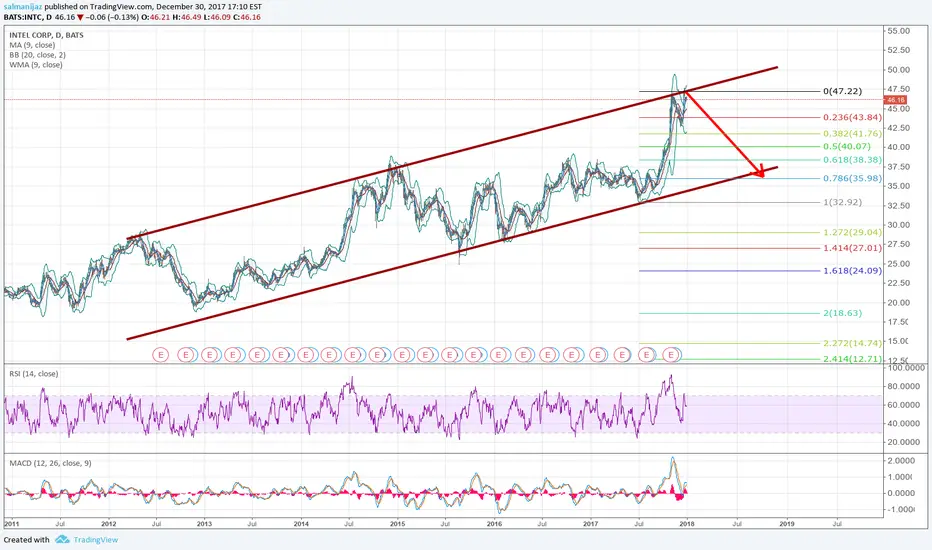Select the MA (9, close) indicator label
932x550 pixels.
coord(32,45)
